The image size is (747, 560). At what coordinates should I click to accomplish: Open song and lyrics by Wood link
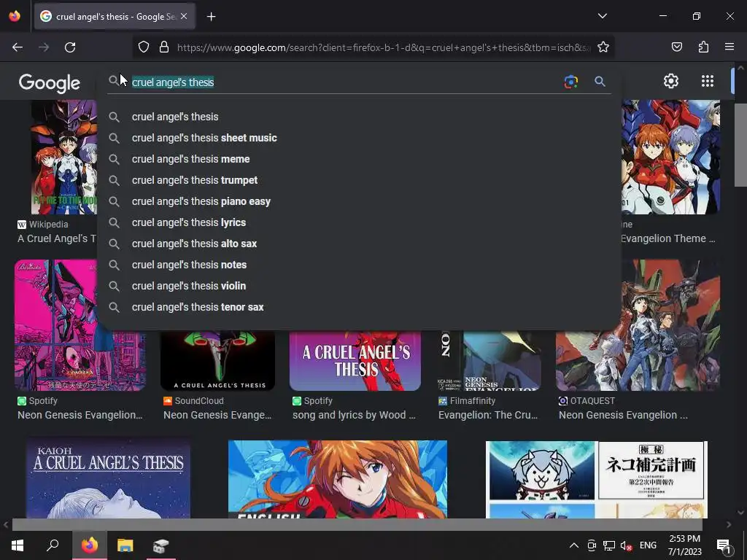pyautogui.click(x=354, y=415)
